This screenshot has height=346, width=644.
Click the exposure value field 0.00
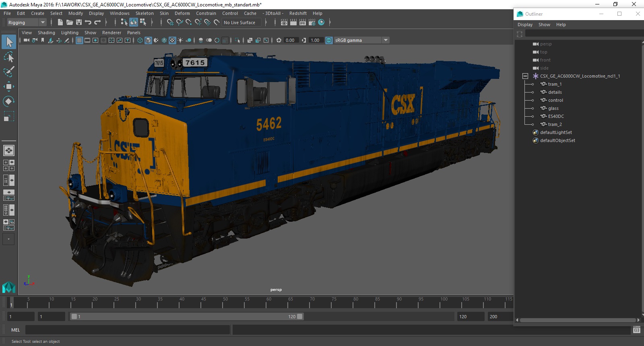[291, 40]
